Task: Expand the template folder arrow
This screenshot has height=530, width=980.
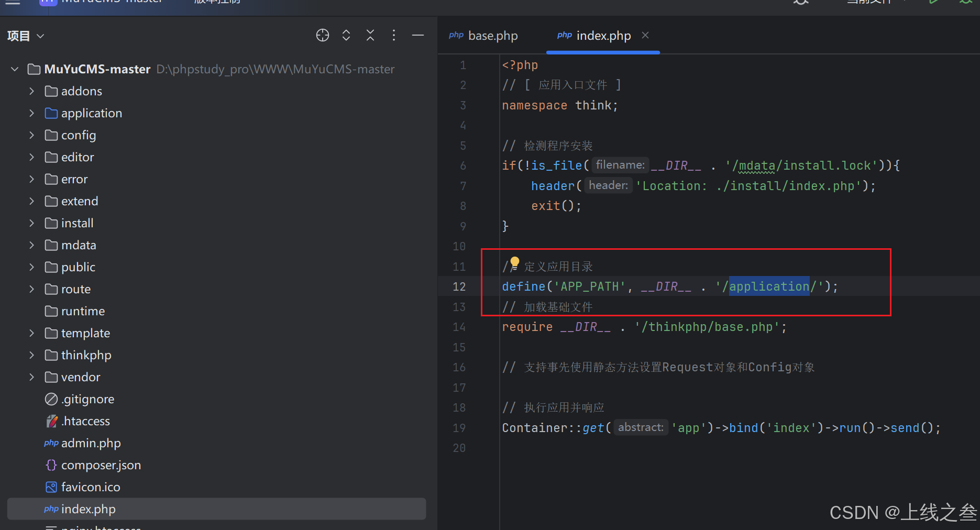Action: pyautogui.click(x=31, y=333)
